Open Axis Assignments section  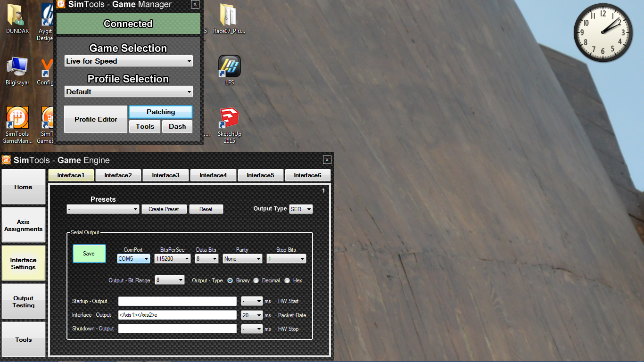24,225
